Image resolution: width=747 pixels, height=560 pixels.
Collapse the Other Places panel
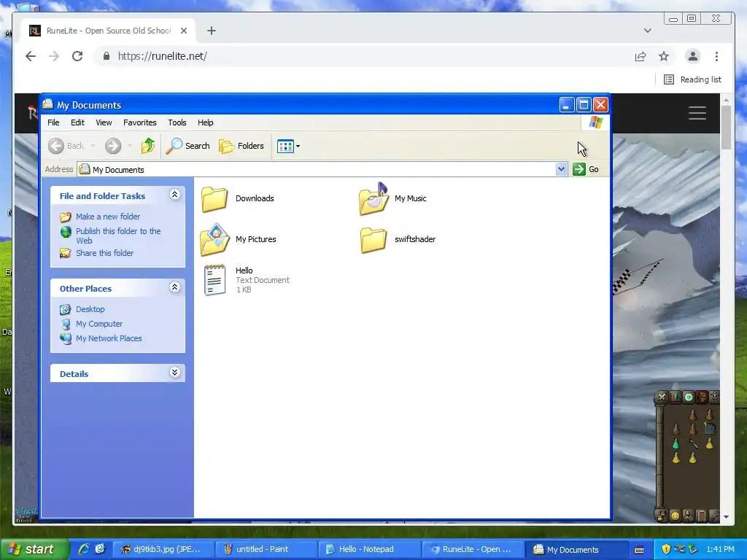pyautogui.click(x=175, y=287)
